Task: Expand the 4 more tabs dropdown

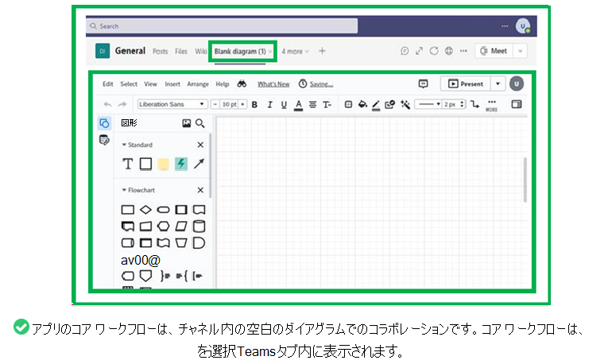Action: [295, 52]
